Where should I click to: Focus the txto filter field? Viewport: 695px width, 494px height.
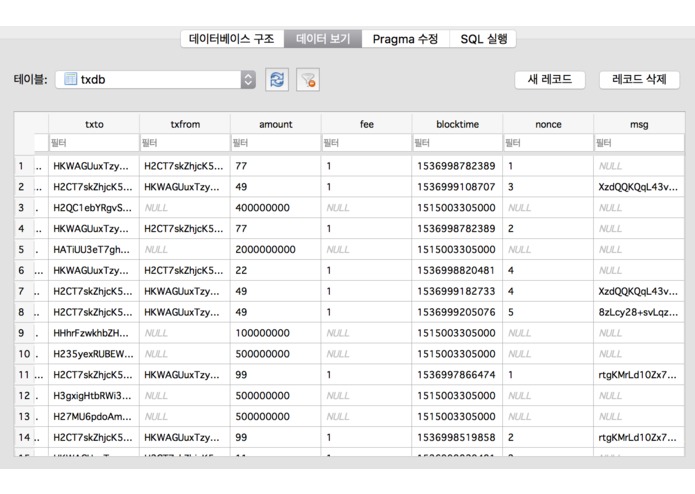coord(94,143)
